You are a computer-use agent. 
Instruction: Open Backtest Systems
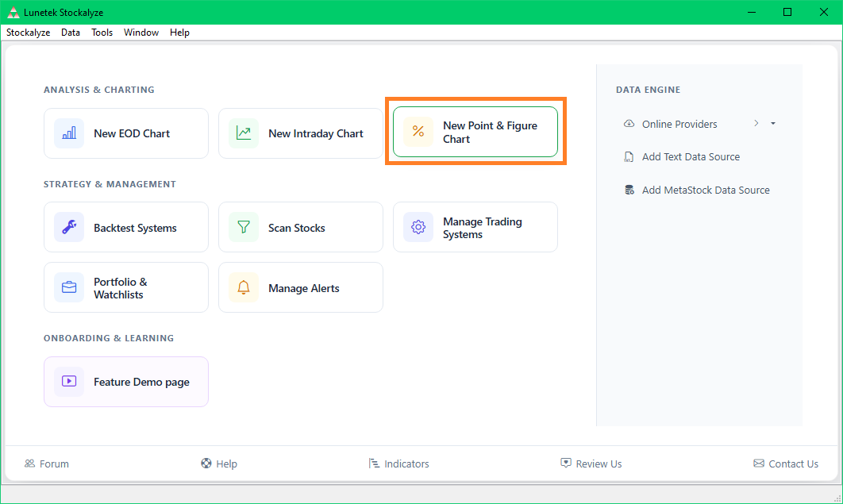click(125, 227)
